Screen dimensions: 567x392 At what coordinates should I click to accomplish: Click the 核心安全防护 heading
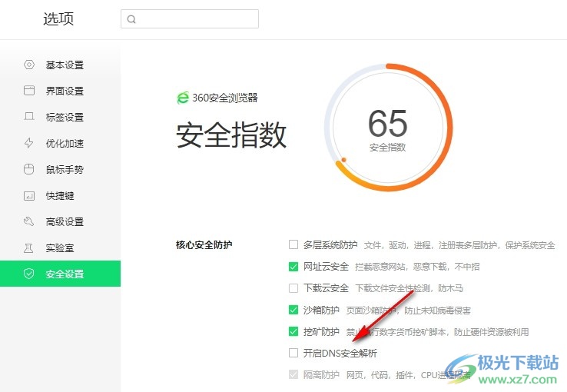[204, 245]
